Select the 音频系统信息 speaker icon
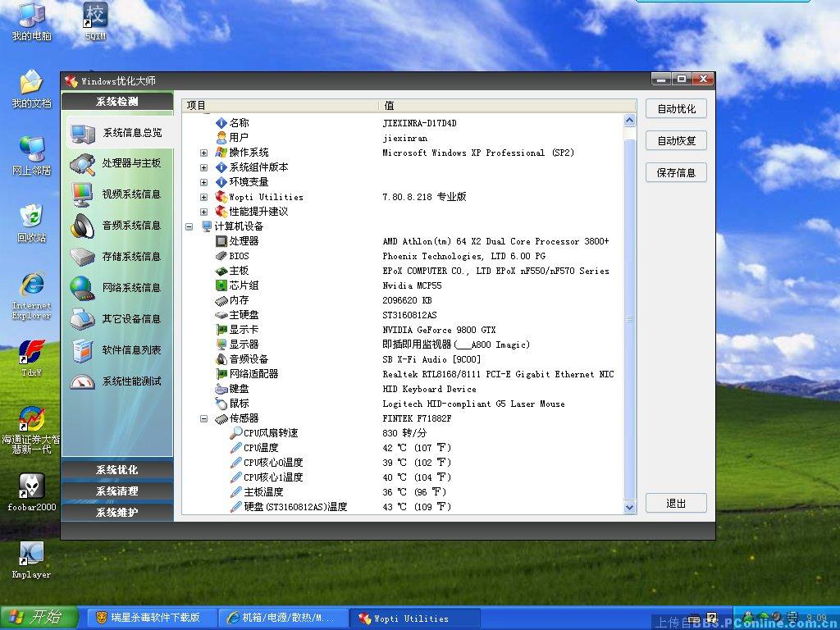 (83, 226)
